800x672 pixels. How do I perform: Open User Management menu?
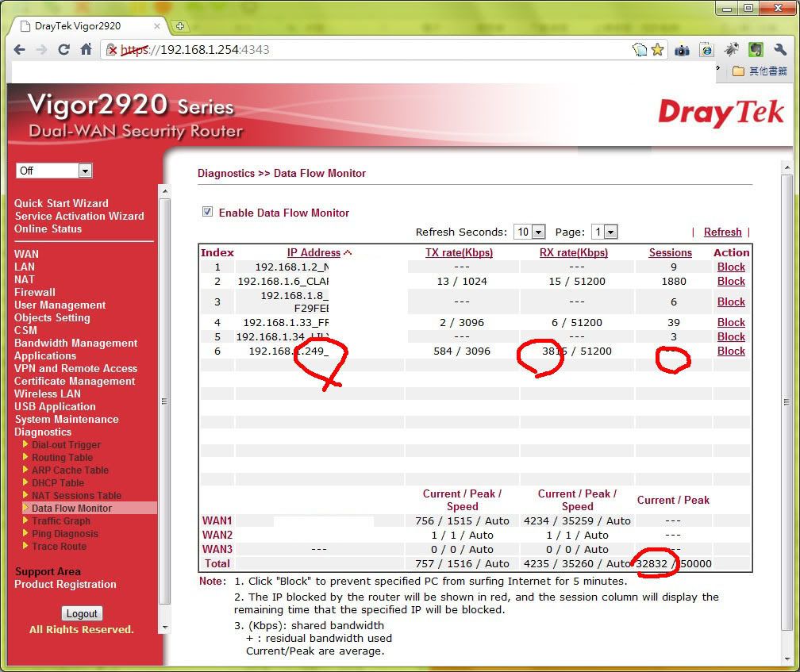pos(60,305)
